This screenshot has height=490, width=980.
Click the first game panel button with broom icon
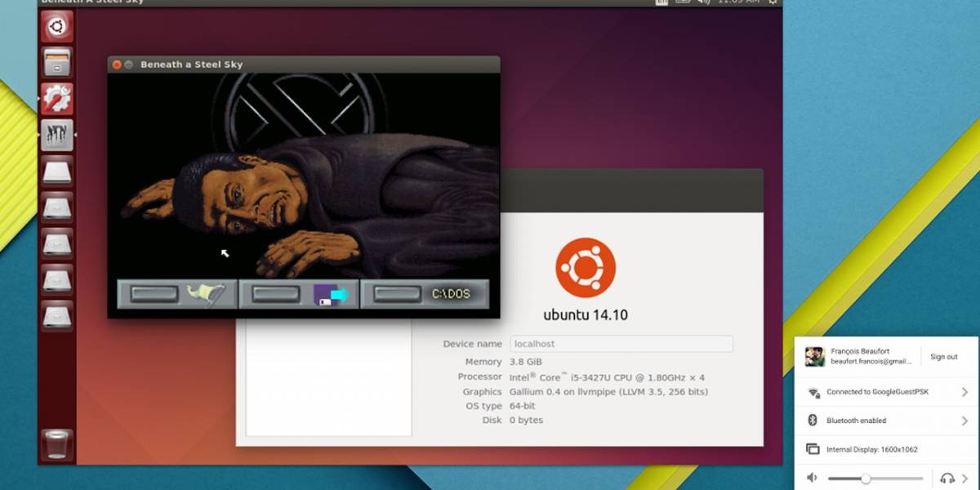(x=177, y=294)
